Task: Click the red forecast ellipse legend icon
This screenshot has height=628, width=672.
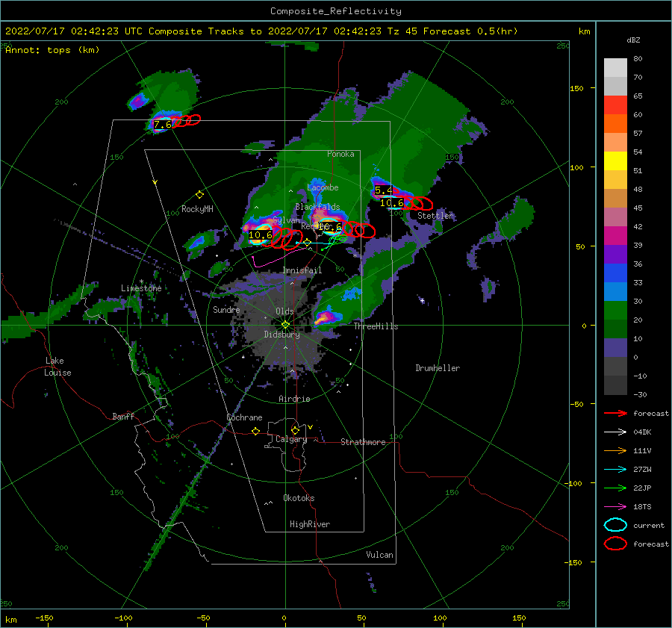Action: 615,544
